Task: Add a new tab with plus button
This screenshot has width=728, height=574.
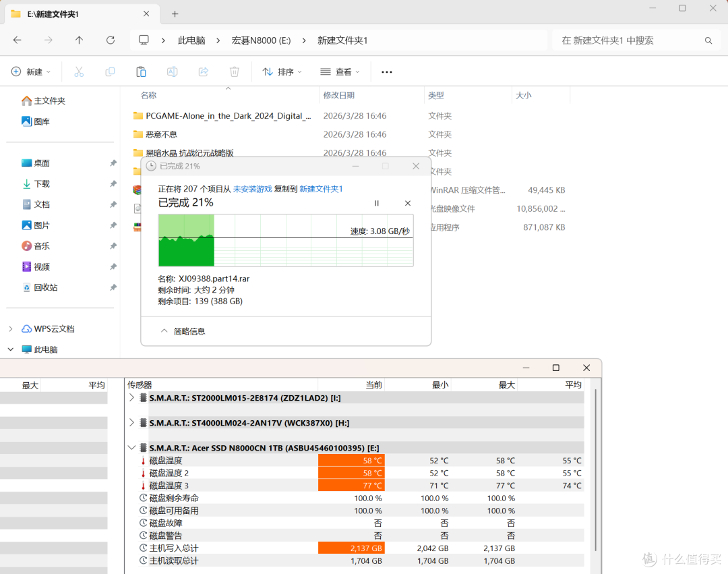Action: 175,14
